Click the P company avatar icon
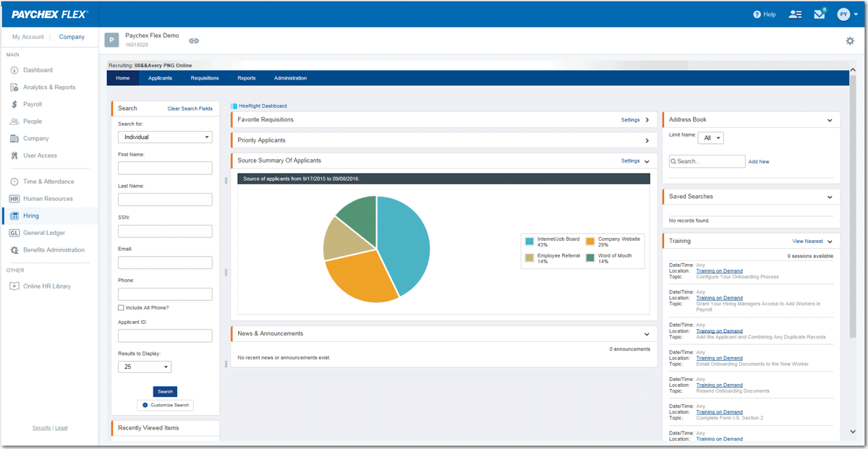 click(111, 40)
